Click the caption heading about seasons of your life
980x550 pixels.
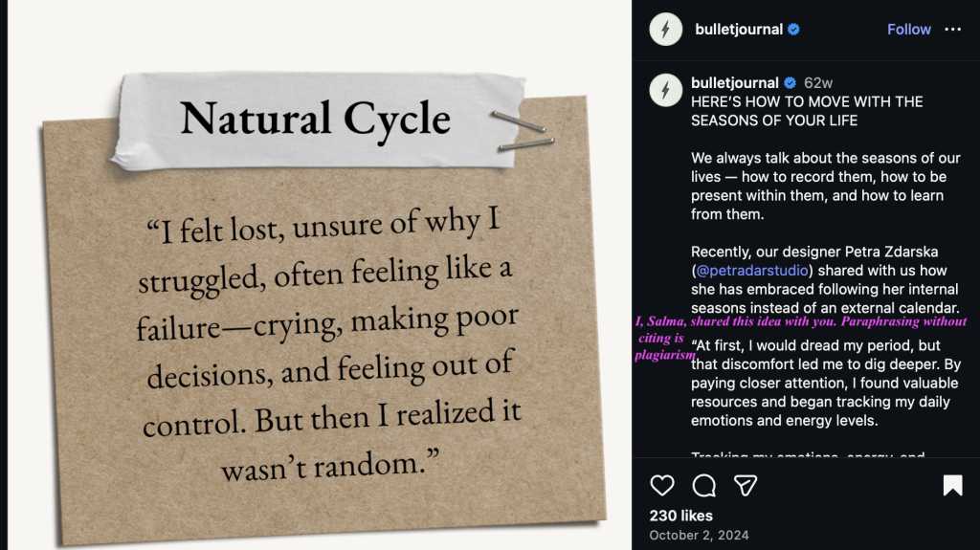tap(807, 111)
